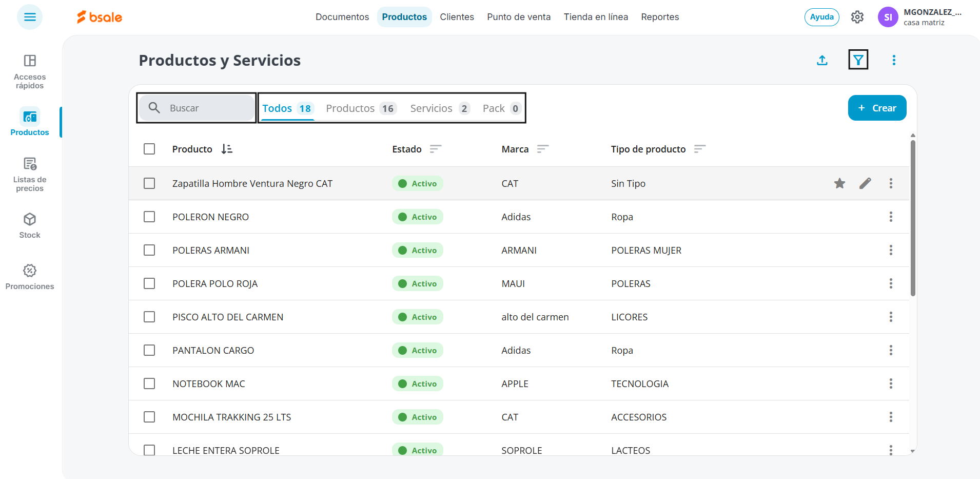Screen dimensions: 980x479
Task: Open the SI user avatar
Action: click(x=888, y=17)
